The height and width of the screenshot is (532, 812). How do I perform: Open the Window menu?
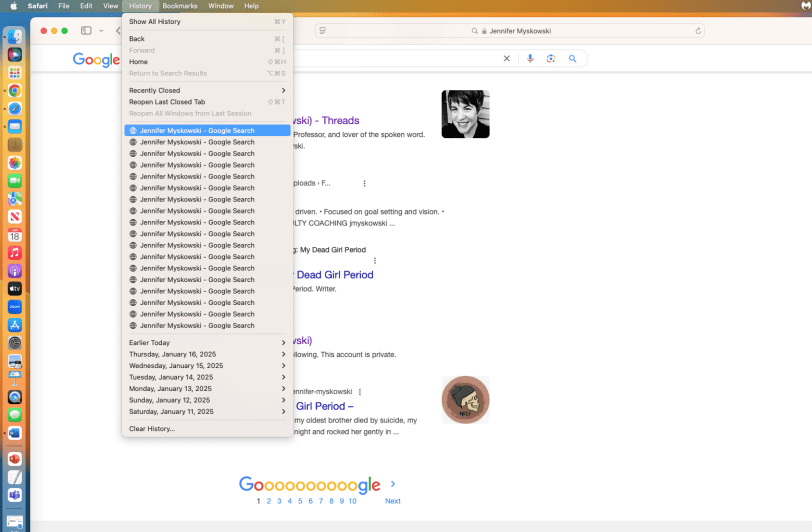tap(221, 6)
